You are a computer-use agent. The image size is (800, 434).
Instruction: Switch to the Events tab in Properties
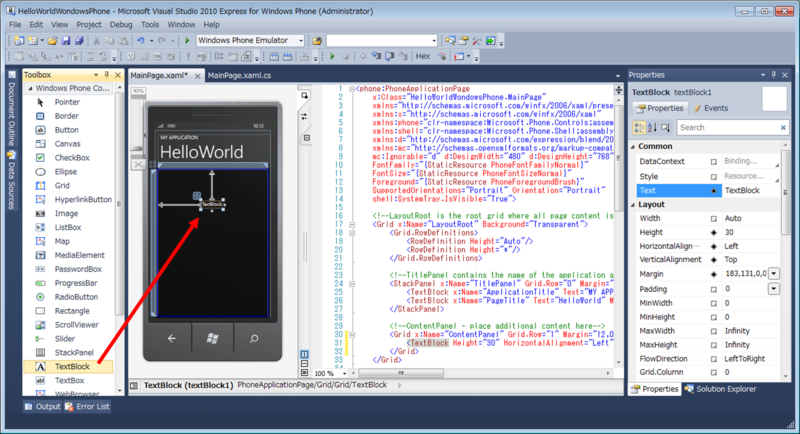pyautogui.click(x=711, y=108)
